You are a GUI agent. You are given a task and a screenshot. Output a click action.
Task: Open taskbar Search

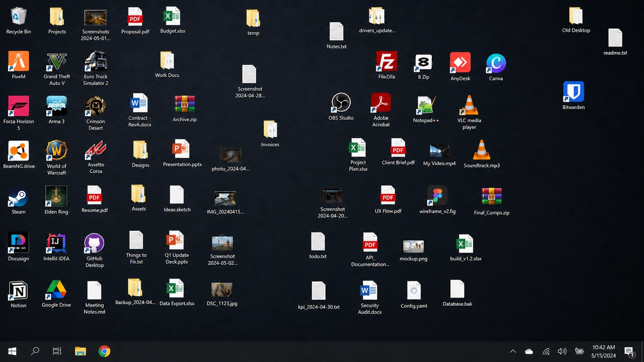pyautogui.click(x=35, y=351)
